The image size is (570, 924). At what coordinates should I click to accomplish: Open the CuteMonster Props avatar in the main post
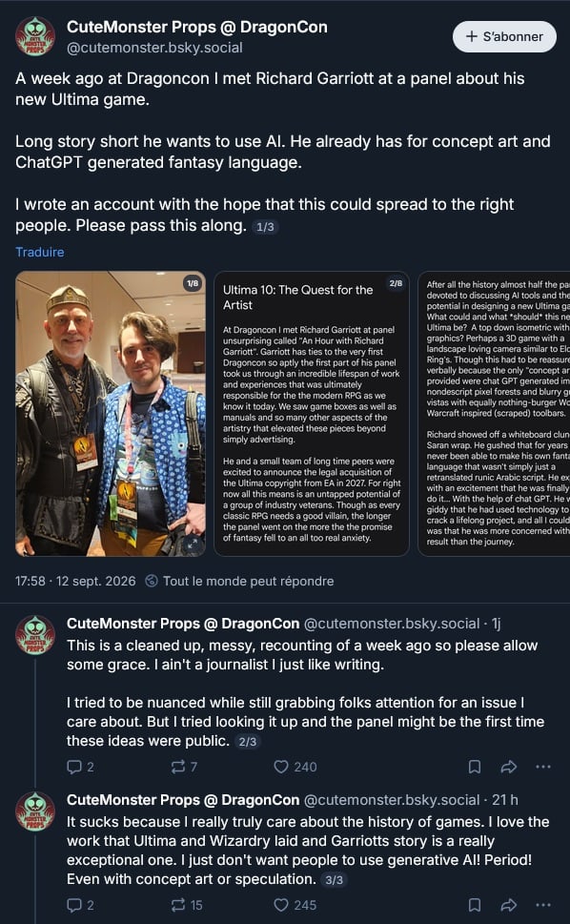pyautogui.click(x=35, y=36)
